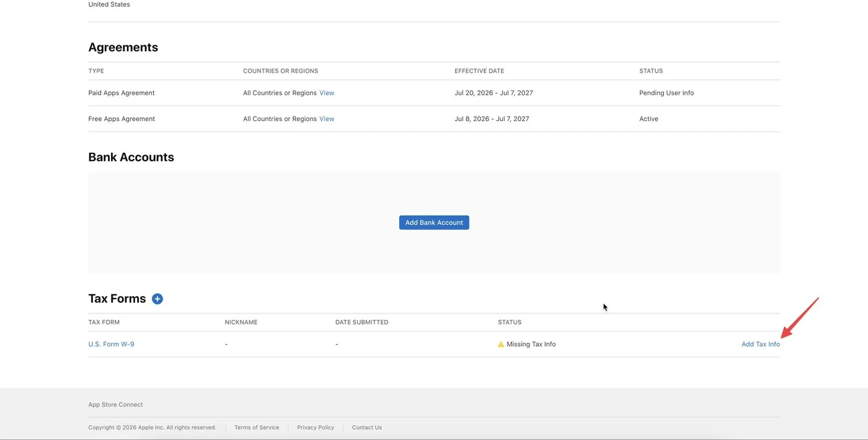Open Contact Us footer link
Viewport: 868px width, 440px height.
tap(367, 428)
